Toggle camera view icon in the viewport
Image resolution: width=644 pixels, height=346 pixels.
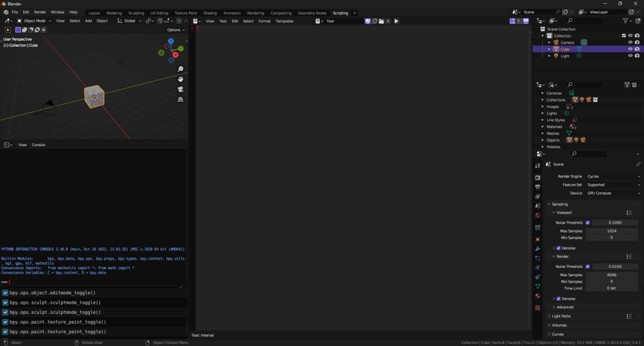(180, 89)
